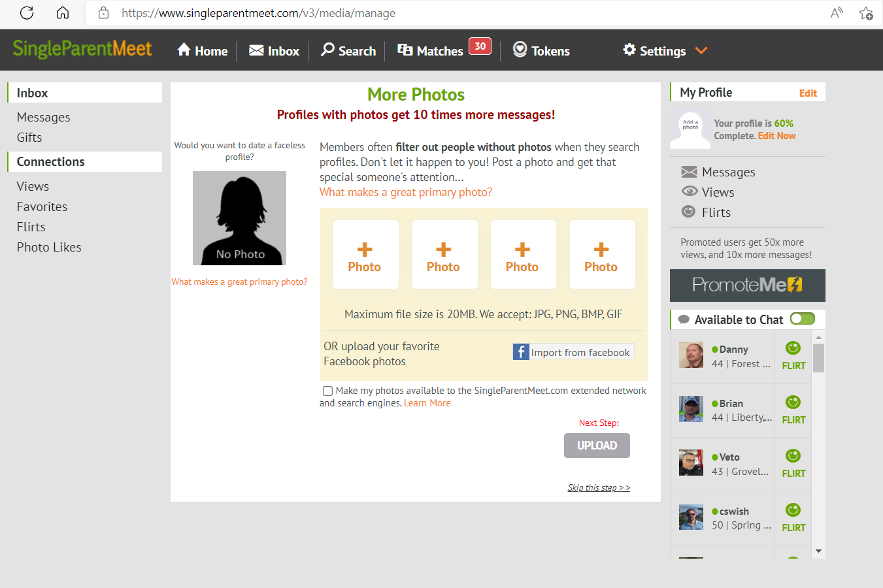Check the extended network photos checkbox

[x=327, y=391]
